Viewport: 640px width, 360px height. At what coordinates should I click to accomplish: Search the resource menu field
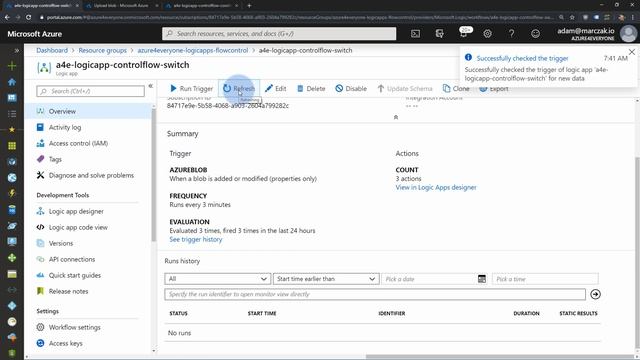click(90, 91)
